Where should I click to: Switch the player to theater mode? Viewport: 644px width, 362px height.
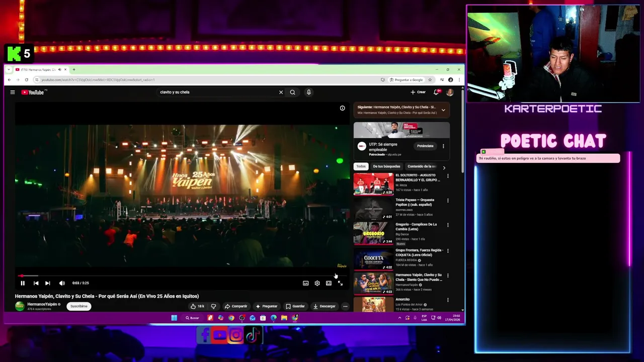329,283
